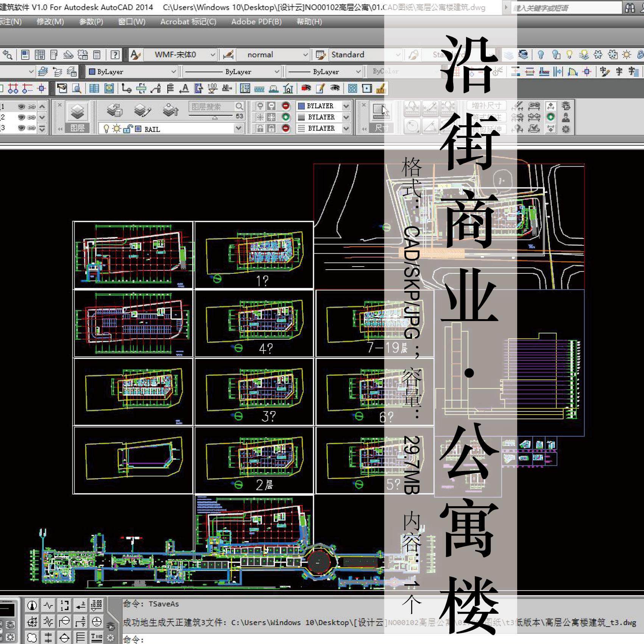This screenshot has width=644, height=644.
Task: Toggle the link icon for row 3
Action: (32, 128)
